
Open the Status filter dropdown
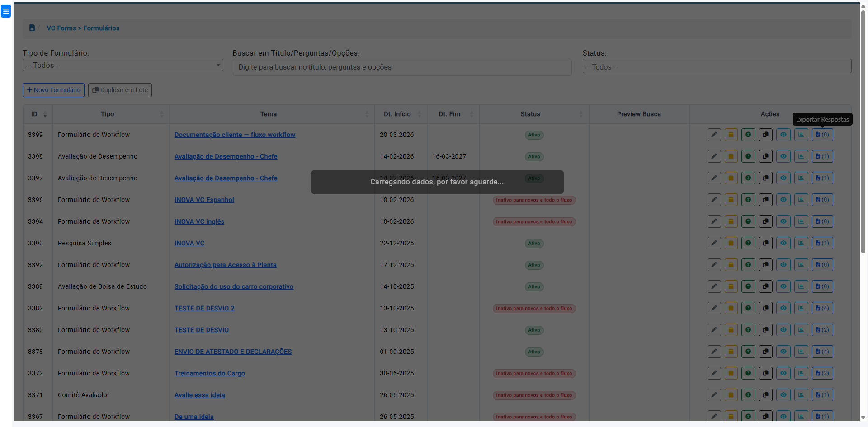coord(717,67)
